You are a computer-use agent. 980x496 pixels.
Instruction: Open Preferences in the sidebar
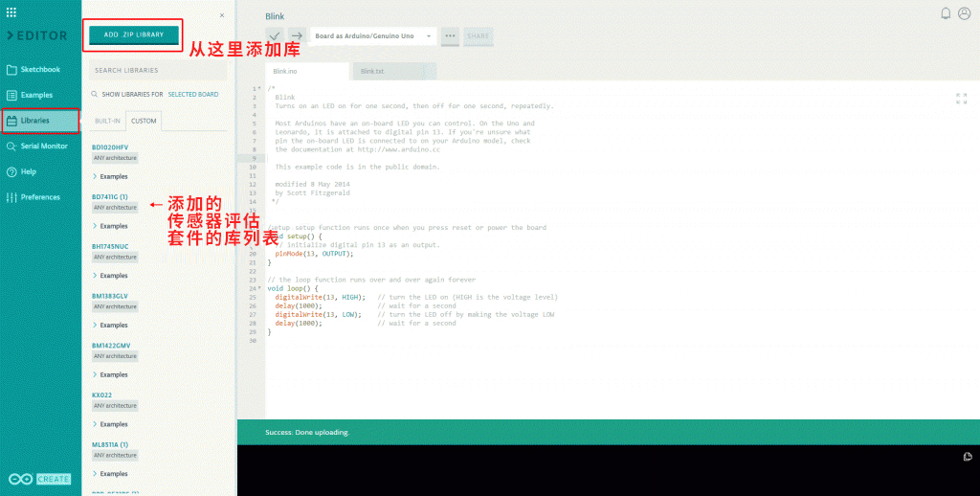coord(40,197)
